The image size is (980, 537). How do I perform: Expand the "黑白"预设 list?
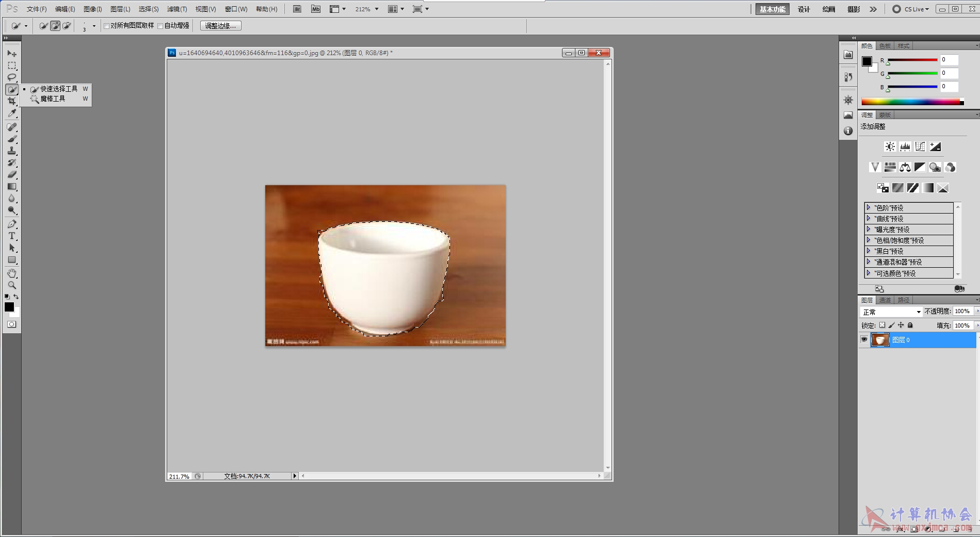[x=869, y=251]
